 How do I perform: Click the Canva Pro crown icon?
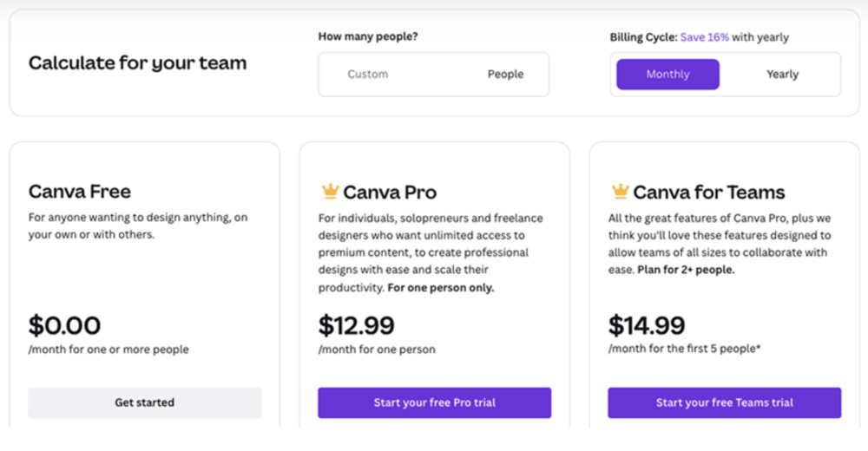pyautogui.click(x=330, y=191)
